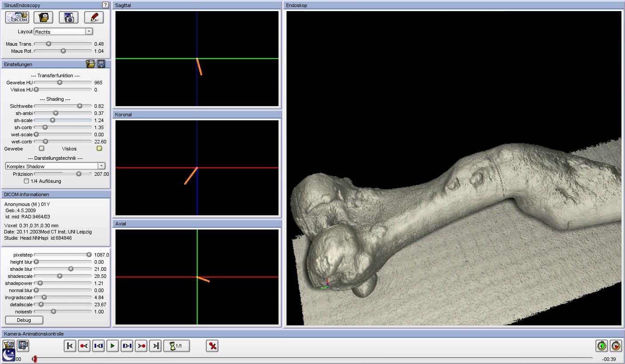Click the red stopwatch icon
The image size is (625, 364).
click(x=616, y=345)
